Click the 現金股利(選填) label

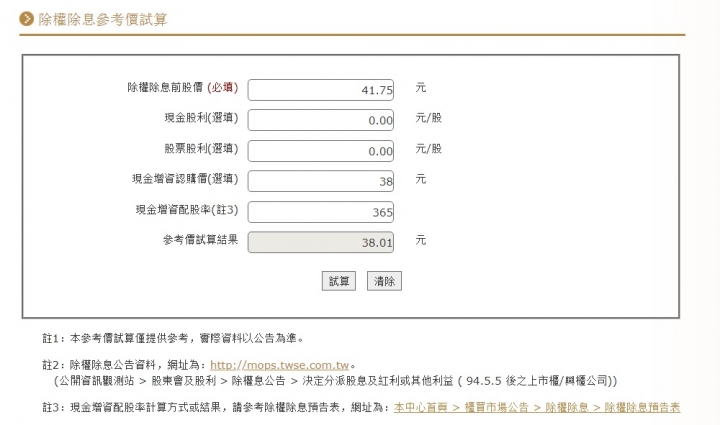[x=202, y=118]
